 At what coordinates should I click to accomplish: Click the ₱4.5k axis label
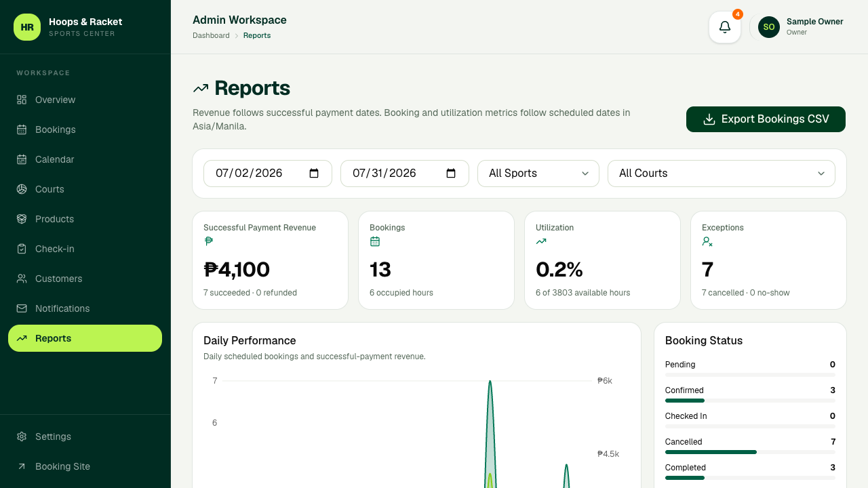pos(608,454)
